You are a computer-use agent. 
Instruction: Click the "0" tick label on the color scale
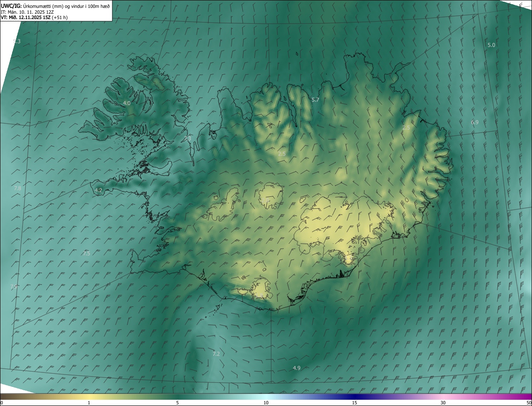point(2,403)
